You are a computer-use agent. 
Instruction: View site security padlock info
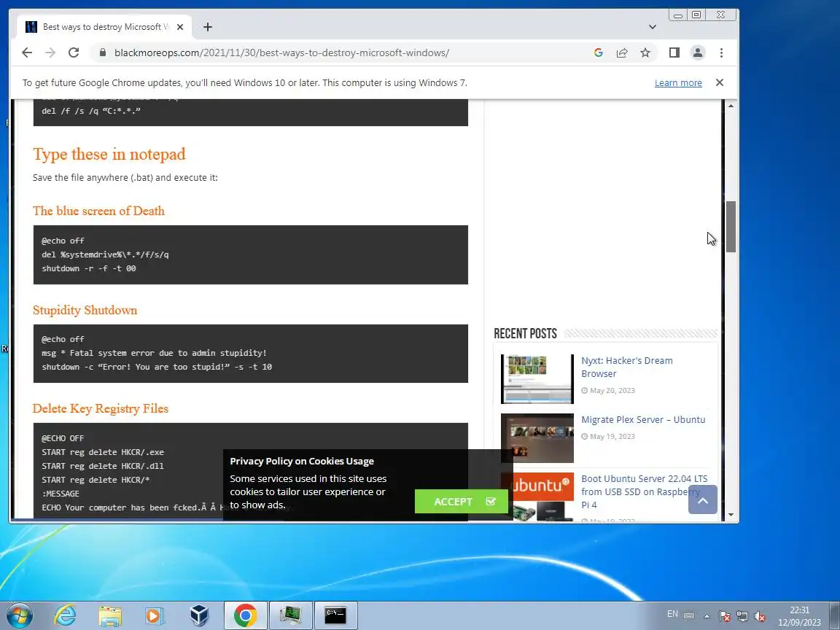[x=103, y=52]
